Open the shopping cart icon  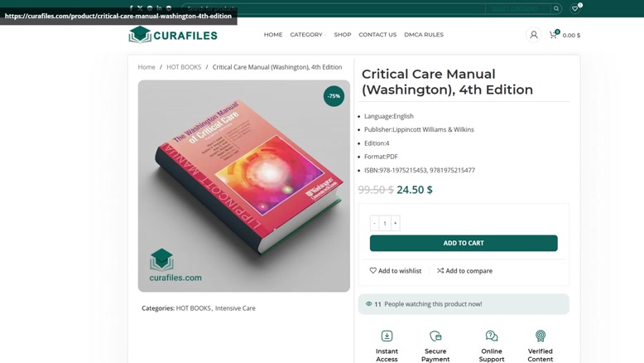(x=553, y=35)
